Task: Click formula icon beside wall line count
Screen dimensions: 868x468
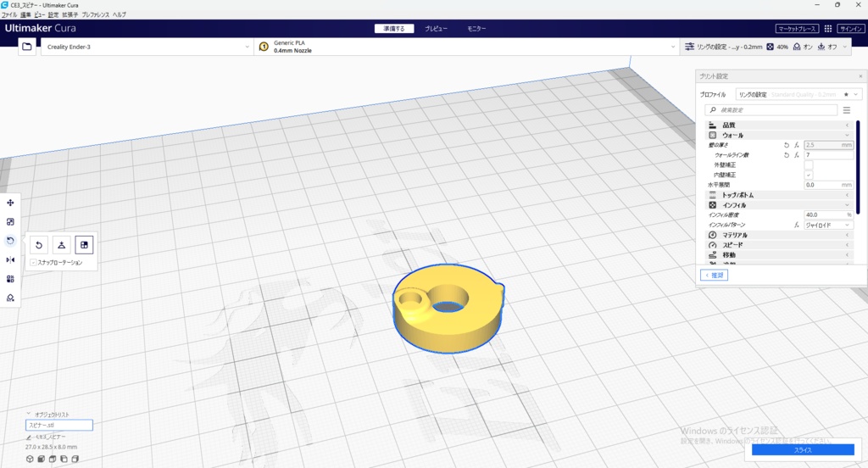Action: [797, 155]
